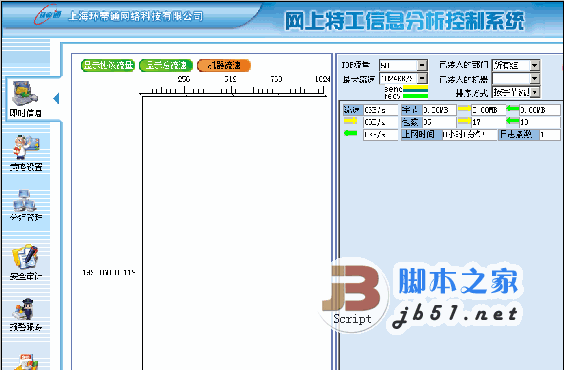Click the orange flow-rate button
Image resolution: width=564 pixels, height=370 pixels.
[224, 65]
